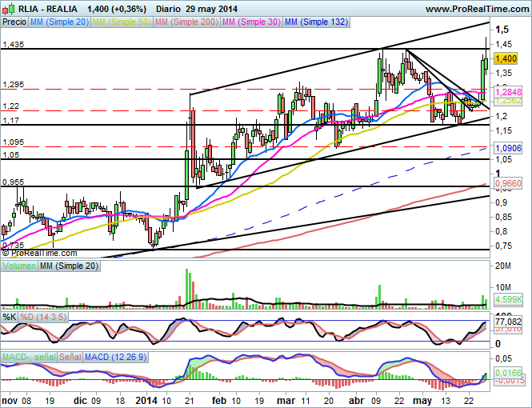Image resolution: width=532 pixels, height=408 pixels.
Task: Click the MM (Simple 132) indicator label
Action: point(317,22)
